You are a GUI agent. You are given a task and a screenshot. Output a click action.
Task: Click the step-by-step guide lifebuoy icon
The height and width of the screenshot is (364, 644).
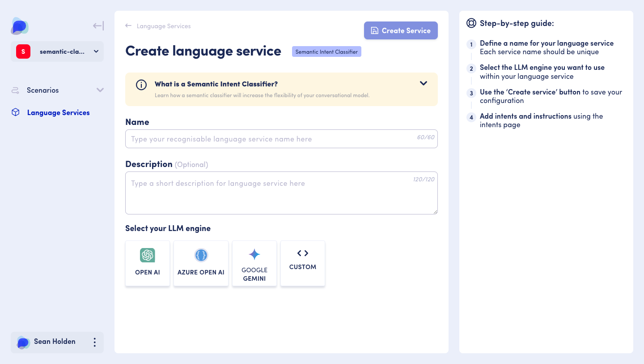click(470, 22)
